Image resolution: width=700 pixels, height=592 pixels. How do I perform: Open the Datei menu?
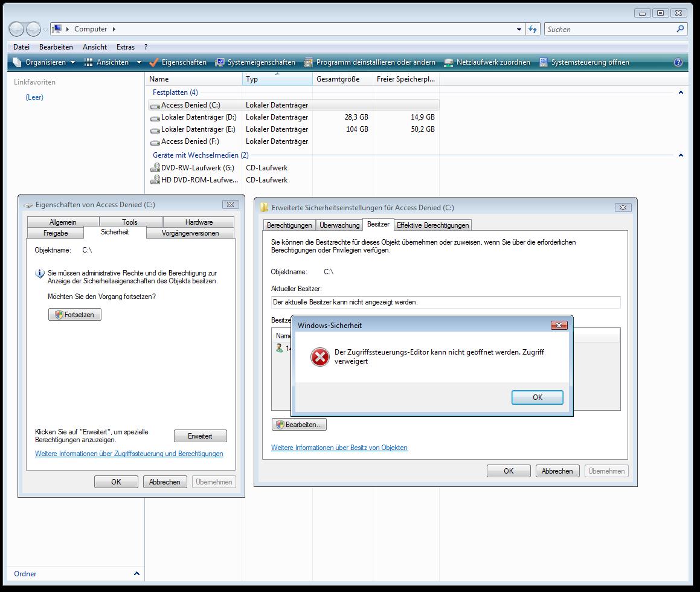tap(21, 47)
